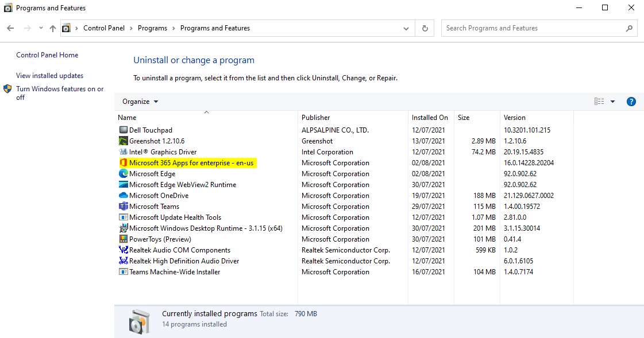The image size is (644, 338).
Task: Sort by the Version column header
Action: [537, 117]
